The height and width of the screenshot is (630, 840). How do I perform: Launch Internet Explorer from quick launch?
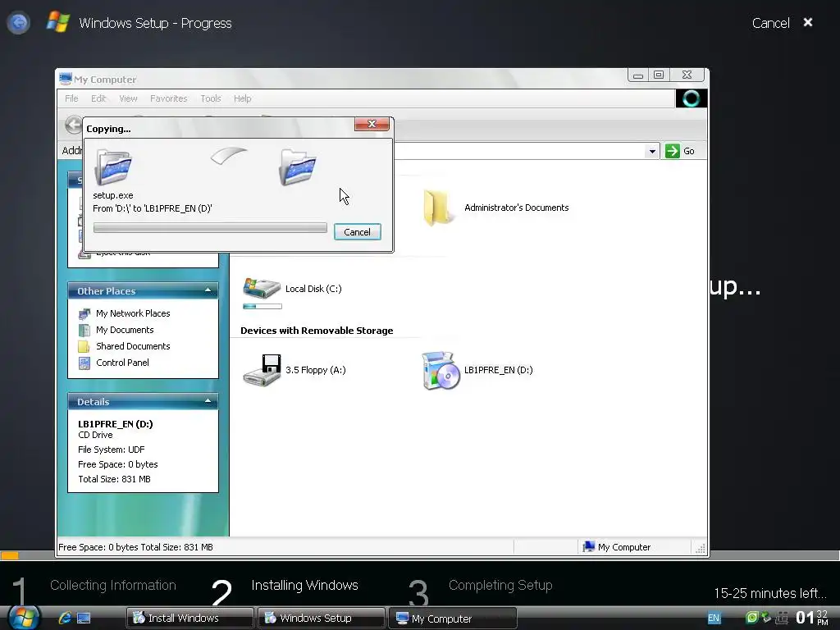pos(66,618)
